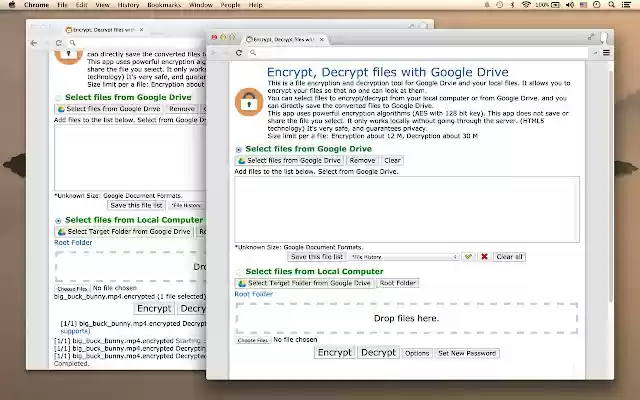Viewport: 640px width, 400px height.
Task: Open the Root Folder link in the front window
Action: 253,294
